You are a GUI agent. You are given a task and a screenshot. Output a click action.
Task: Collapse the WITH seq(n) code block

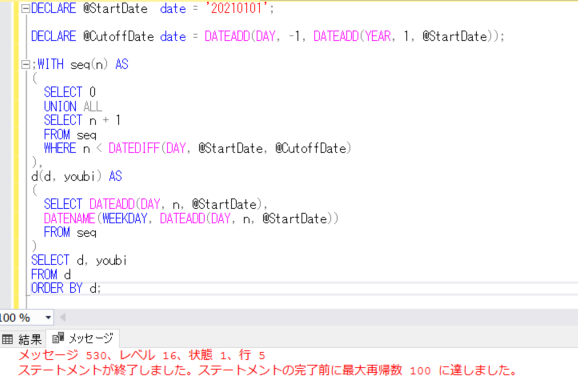pyautogui.click(x=25, y=65)
